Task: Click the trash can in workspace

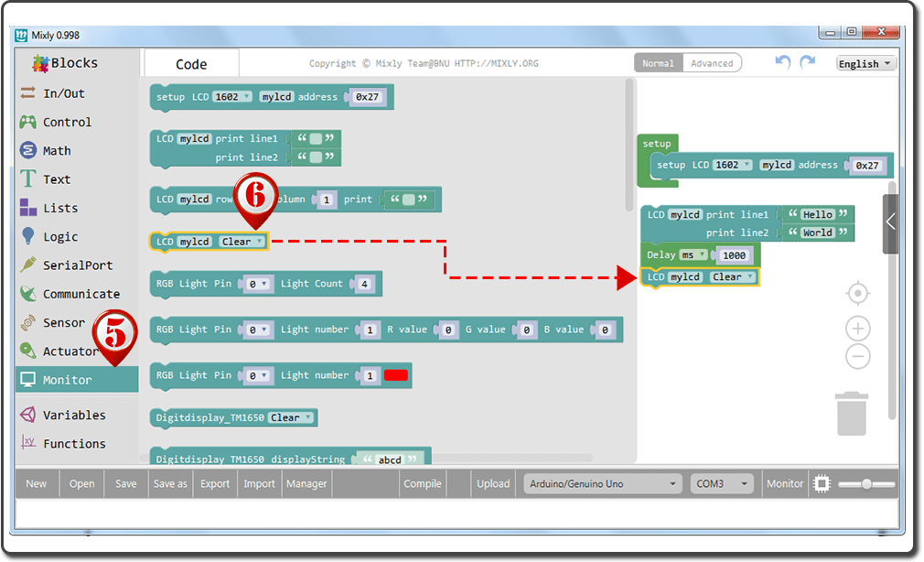Action: 852,414
